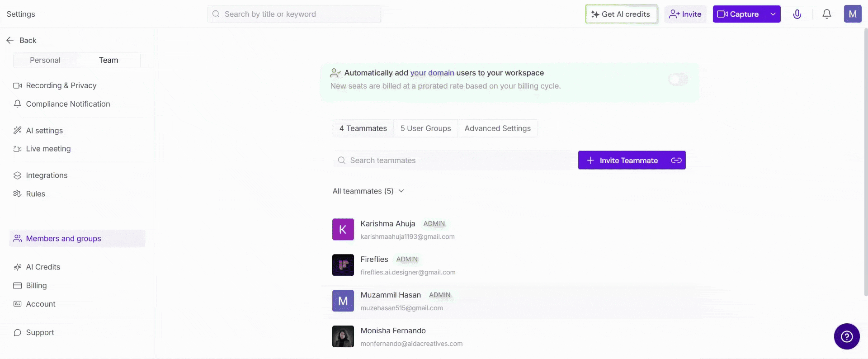Click the help question mark button
The height and width of the screenshot is (359, 868).
pyautogui.click(x=847, y=336)
